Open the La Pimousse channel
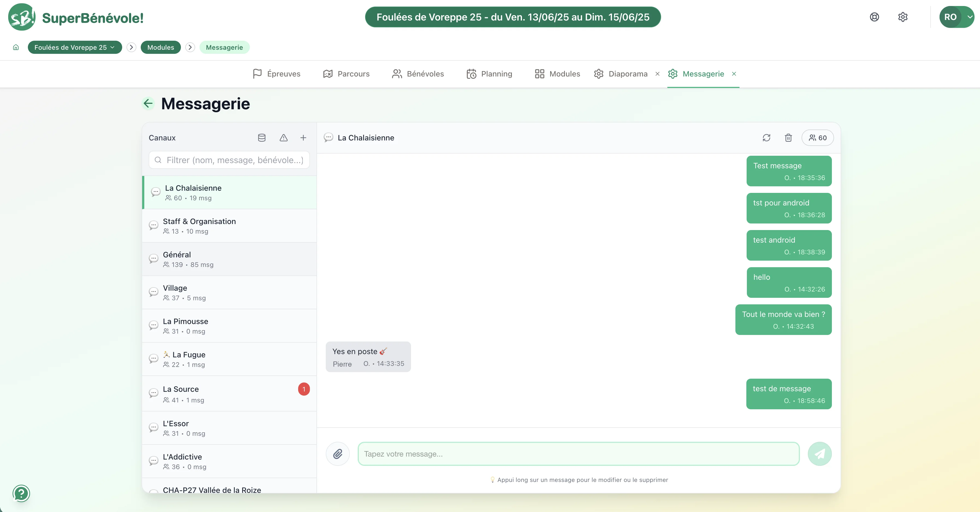The image size is (980, 512). pos(229,326)
